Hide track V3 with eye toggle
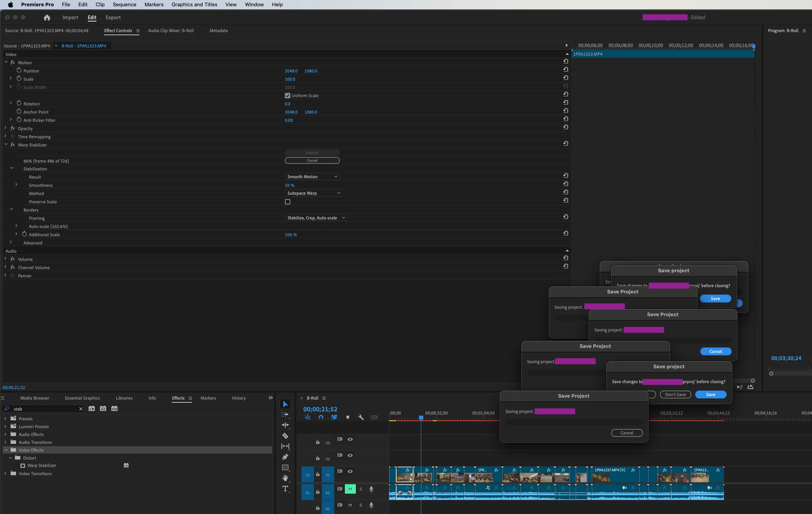 (x=350, y=440)
